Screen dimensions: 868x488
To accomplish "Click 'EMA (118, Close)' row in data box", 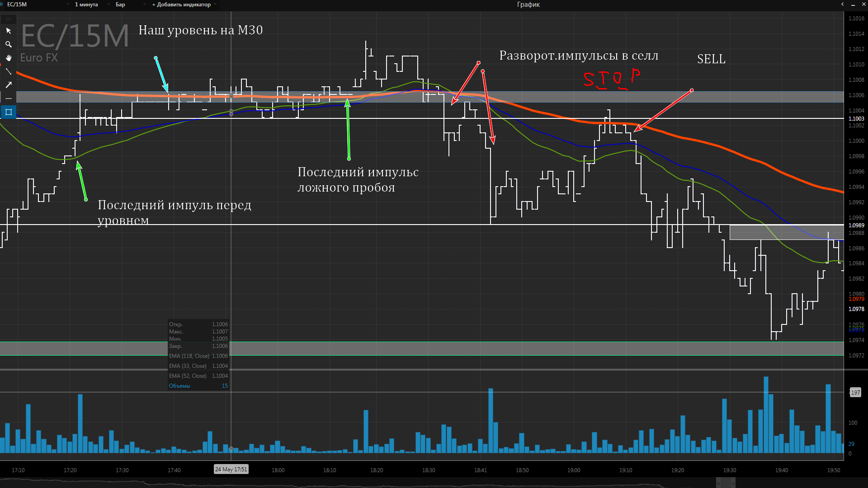I will (x=198, y=356).
